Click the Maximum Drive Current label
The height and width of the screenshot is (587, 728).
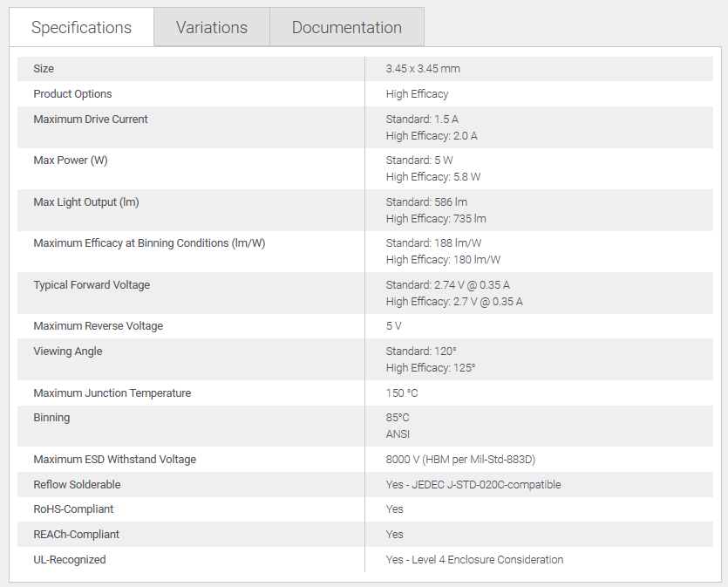click(x=91, y=119)
